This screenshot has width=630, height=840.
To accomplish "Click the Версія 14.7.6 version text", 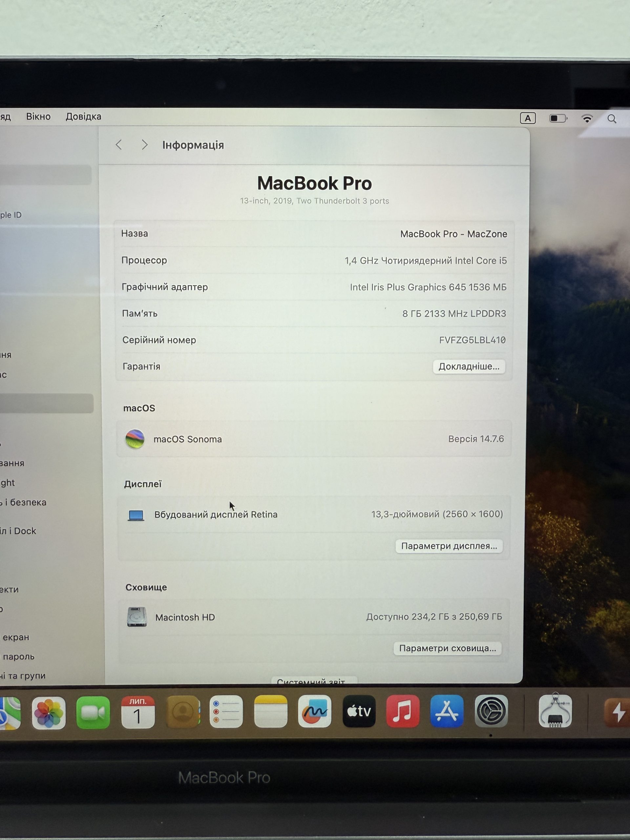I will [x=476, y=439].
